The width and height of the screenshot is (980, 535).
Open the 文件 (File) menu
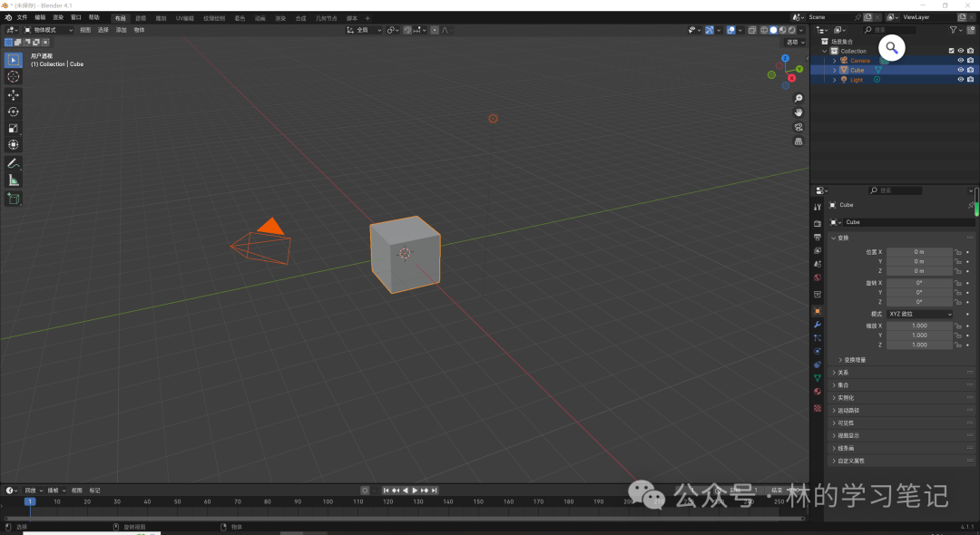(22, 17)
